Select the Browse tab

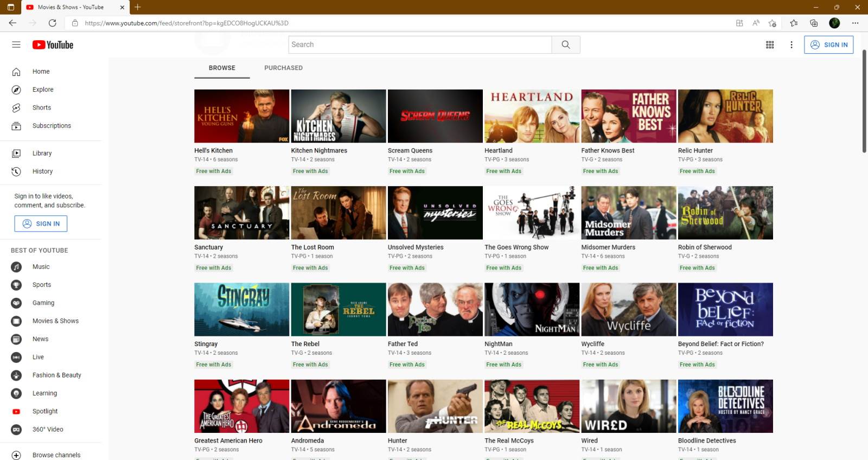[222, 68]
